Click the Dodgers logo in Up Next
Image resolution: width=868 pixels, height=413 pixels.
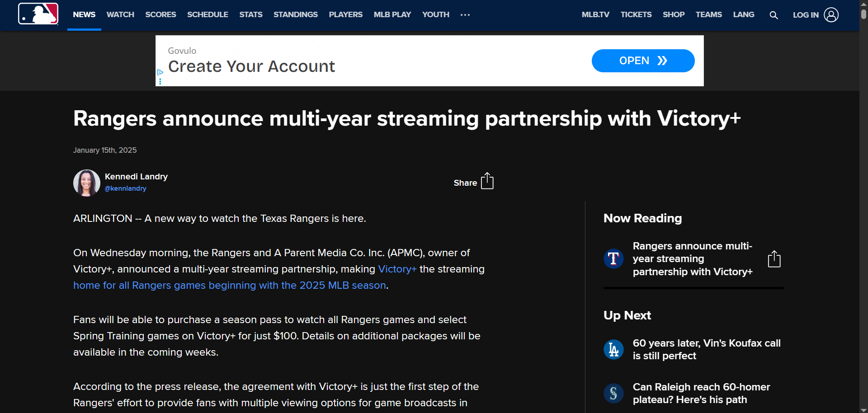click(x=613, y=349)
